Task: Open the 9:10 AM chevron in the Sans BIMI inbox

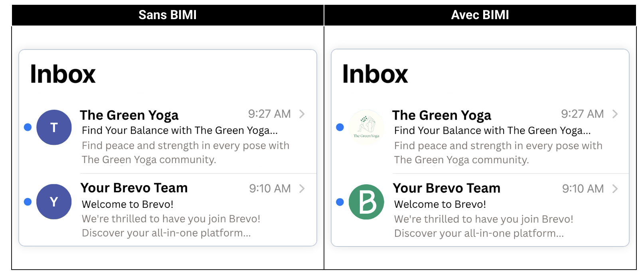Action: [302, 189]
